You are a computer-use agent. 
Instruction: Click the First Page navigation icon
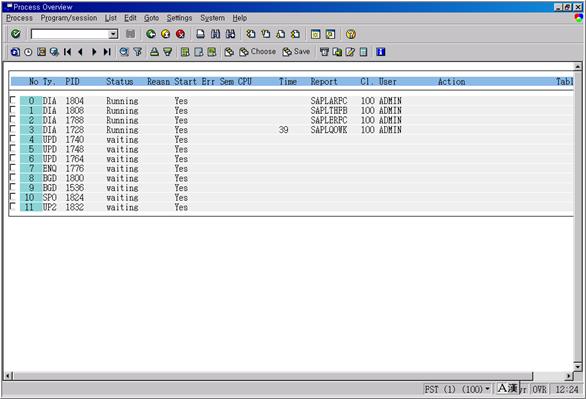(67, 52)
